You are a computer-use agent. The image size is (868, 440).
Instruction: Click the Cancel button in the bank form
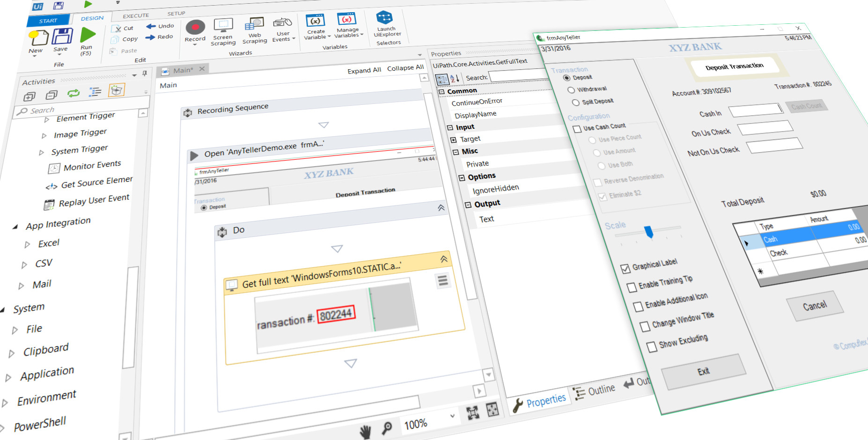click(x=814, y=306)
